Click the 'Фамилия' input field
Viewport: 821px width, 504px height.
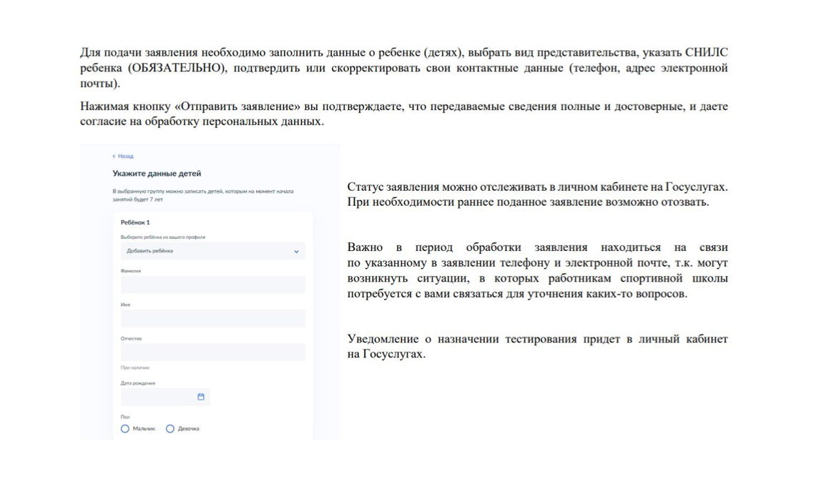212,285
